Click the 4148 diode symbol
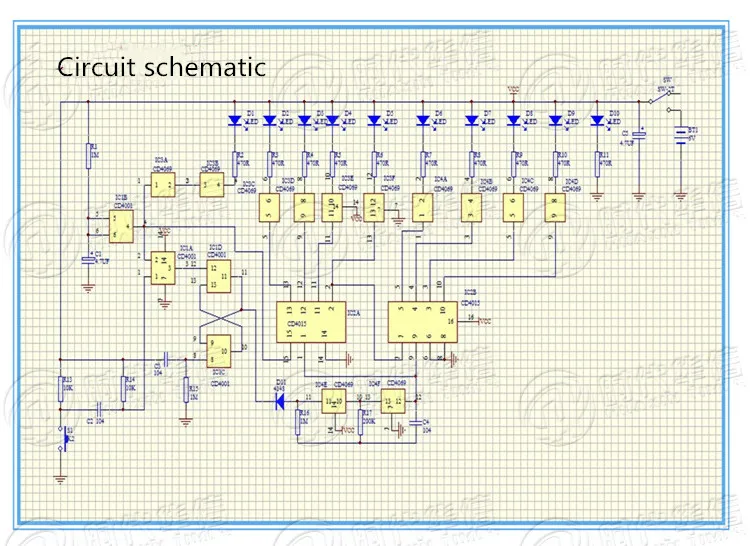 [x=280, y=402]
